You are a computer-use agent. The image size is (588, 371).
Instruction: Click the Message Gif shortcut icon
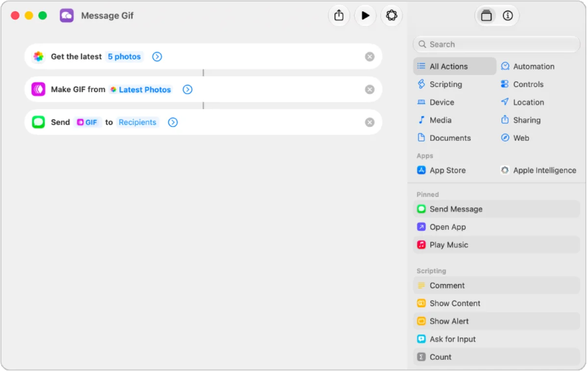tap(67, 16)
